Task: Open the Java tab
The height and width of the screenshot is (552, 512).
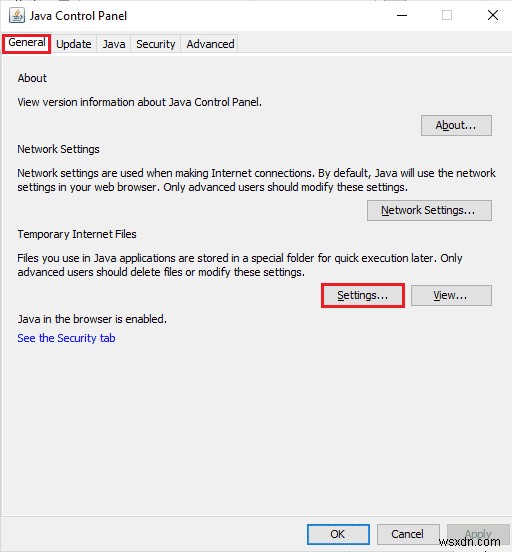Action: [x=114, y=44]
